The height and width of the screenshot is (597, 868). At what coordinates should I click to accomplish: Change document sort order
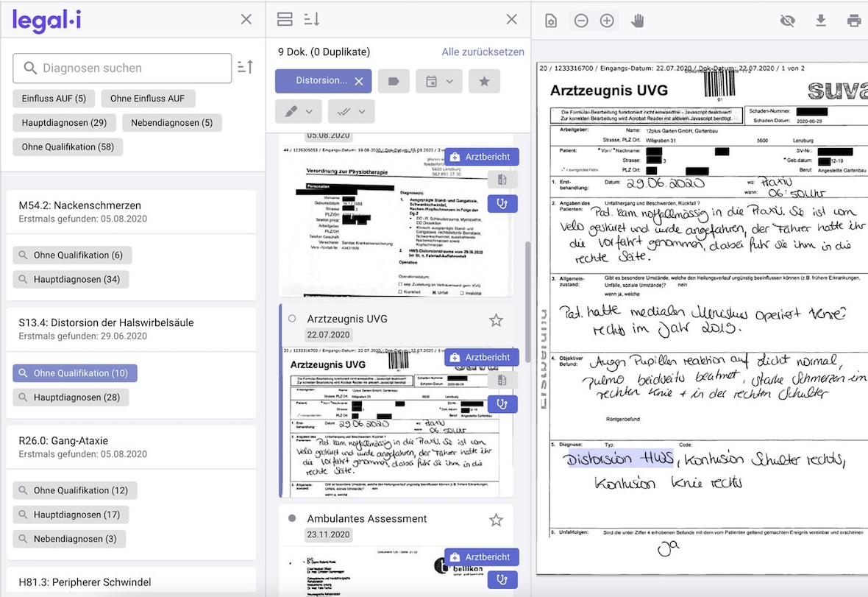312,19
